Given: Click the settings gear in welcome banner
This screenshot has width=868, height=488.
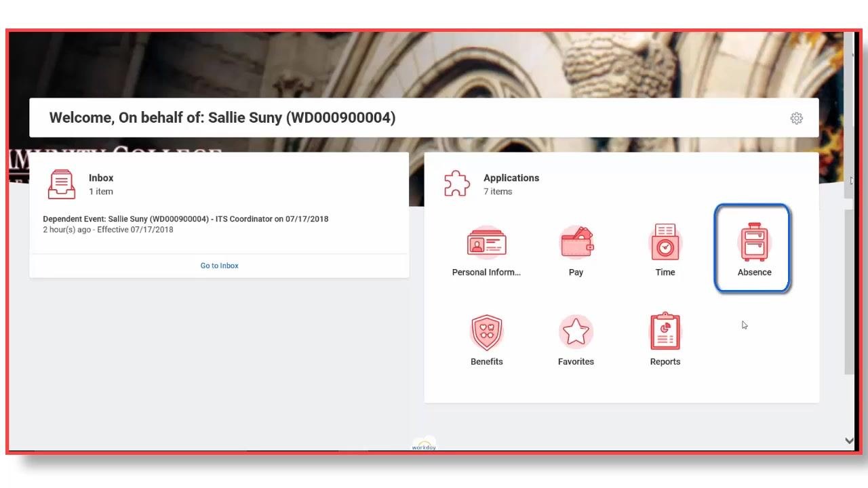Looking at the screenshot, I should [x=797, y=119].
